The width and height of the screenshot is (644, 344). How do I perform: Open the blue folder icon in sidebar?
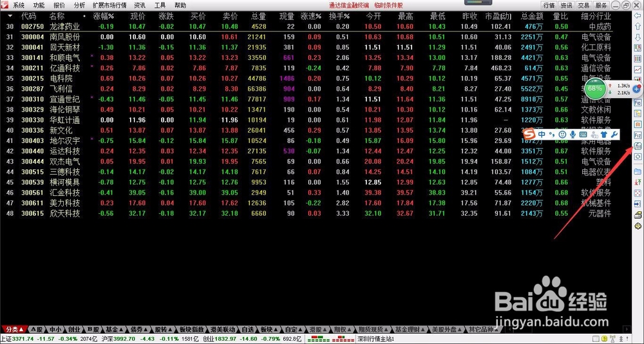point(638,171)
